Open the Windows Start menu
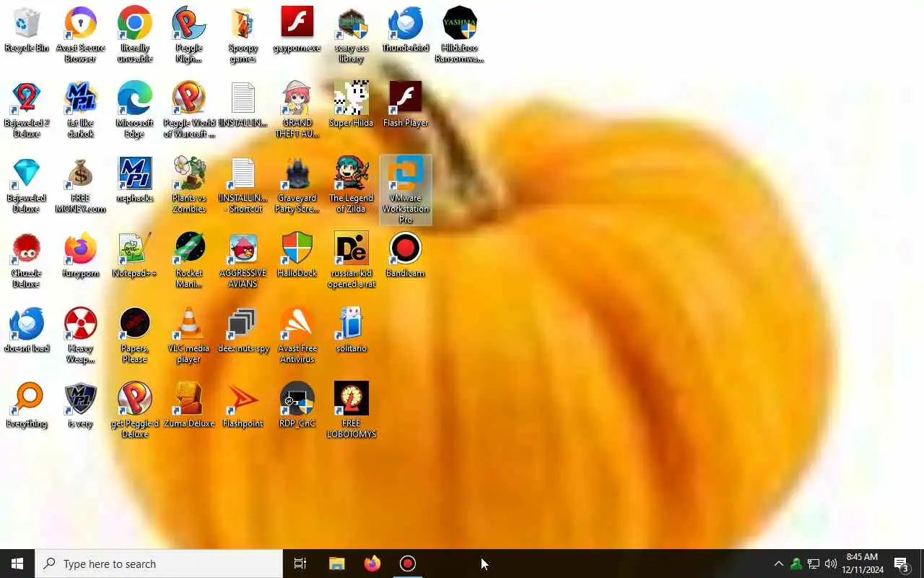The image size is (924, 578). [17, 564]
